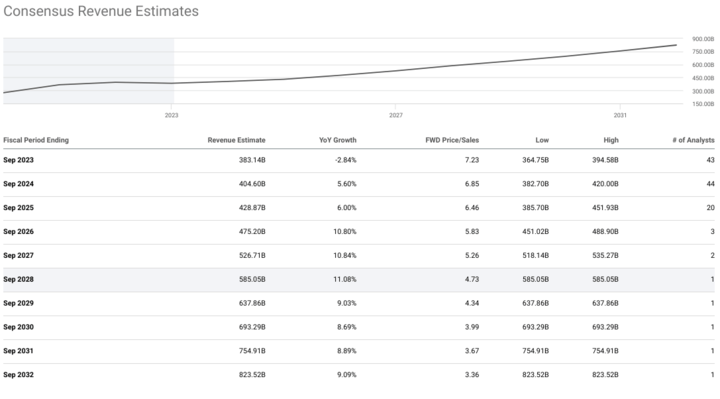Click the 3.99 FWD Price/Sales value
720x399 pixels.
[472, 327]
